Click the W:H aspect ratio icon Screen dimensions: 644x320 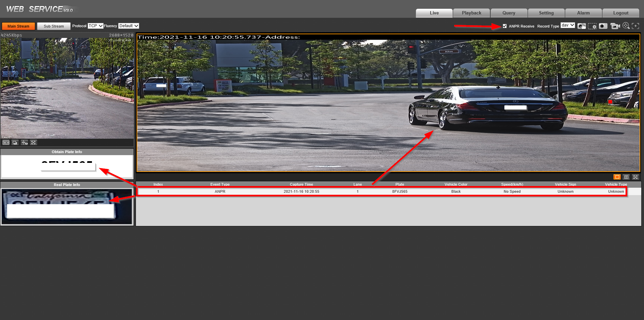(6, 143)
